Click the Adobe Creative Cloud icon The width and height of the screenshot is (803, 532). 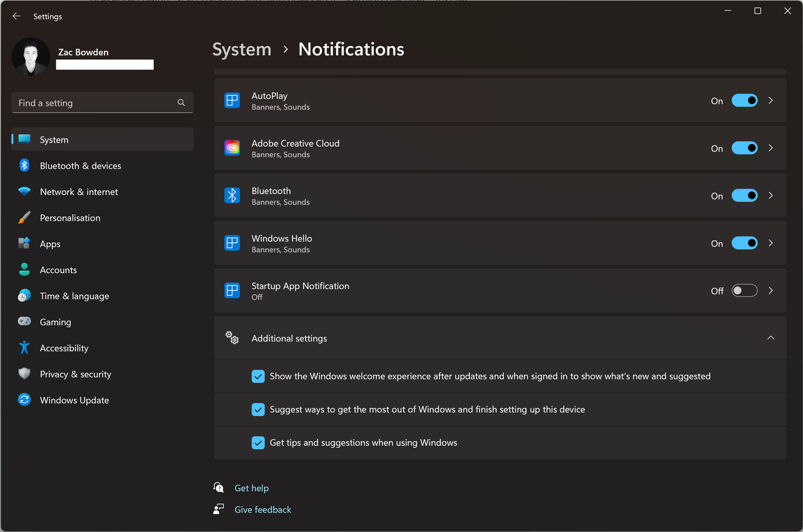pos(232,148)
